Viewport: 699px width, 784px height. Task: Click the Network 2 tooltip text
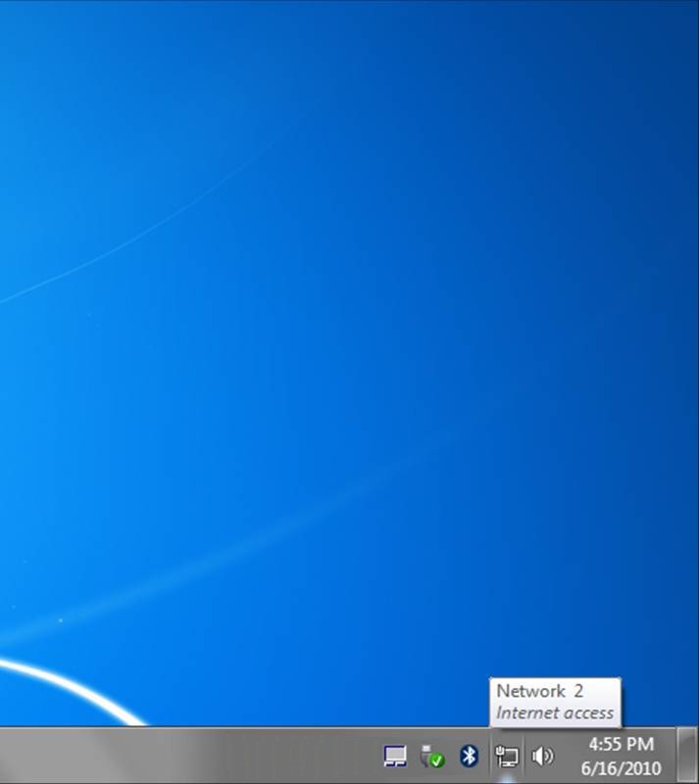(x=540, y=691)
